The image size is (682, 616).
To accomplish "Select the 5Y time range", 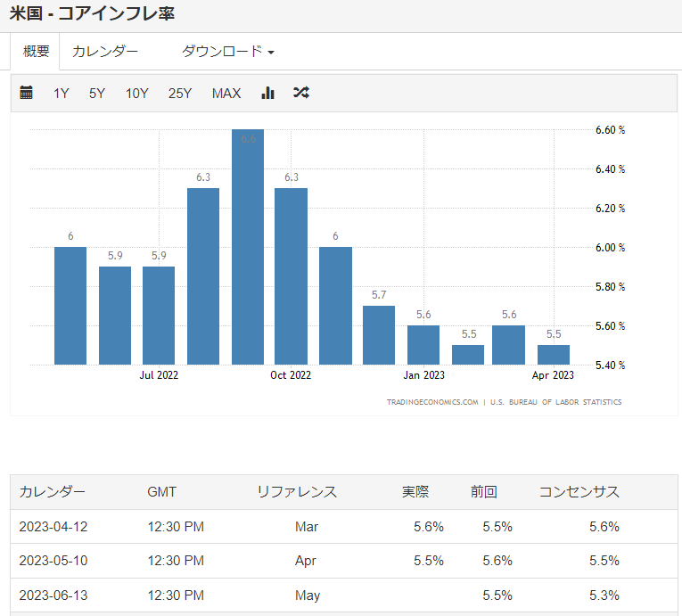I will point(97,93).
